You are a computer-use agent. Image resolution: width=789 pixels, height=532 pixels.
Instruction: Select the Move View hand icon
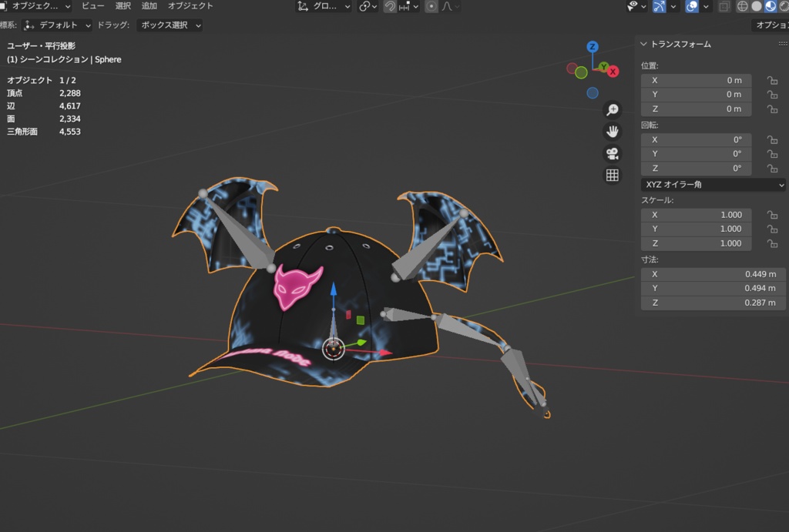(x=613, y=131)
